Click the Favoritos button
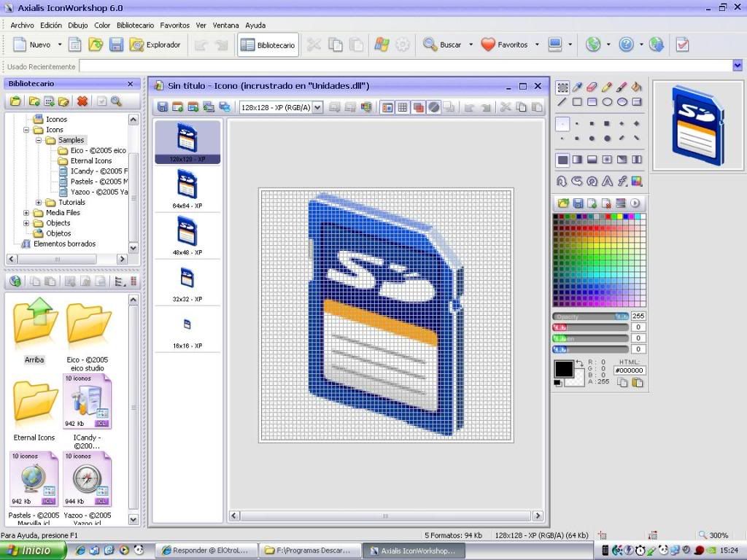The height and width of the screenshot is (560, 747). click(x=504, y=44)
